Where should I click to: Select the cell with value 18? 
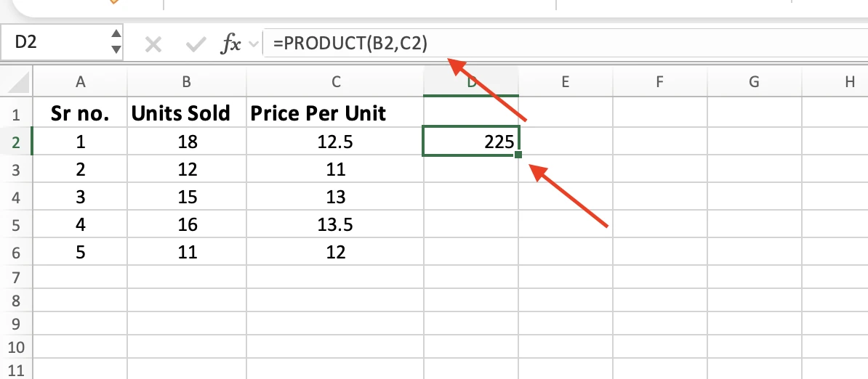187,142
